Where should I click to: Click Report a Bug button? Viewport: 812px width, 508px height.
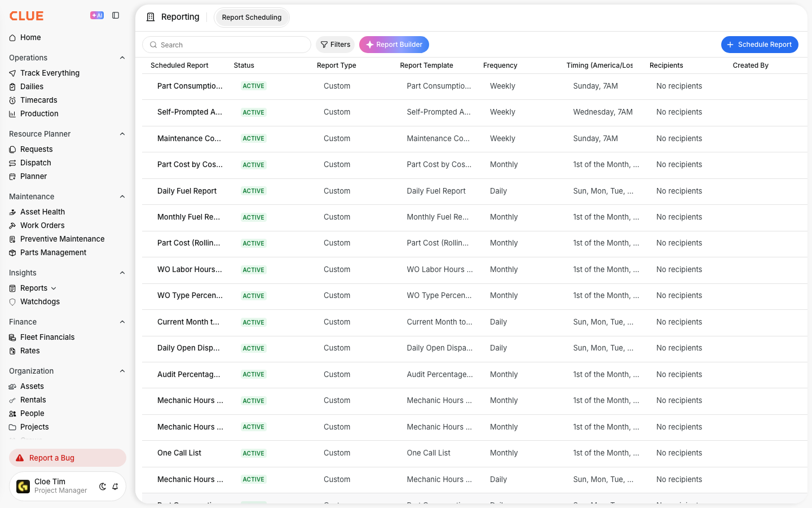[x=68, y=458]
